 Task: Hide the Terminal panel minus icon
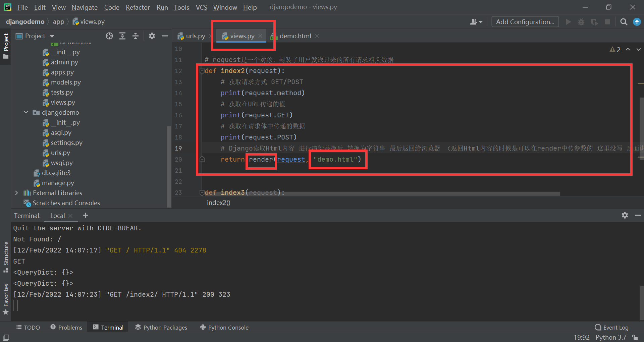pyautogui.click(x=638, y=215)
